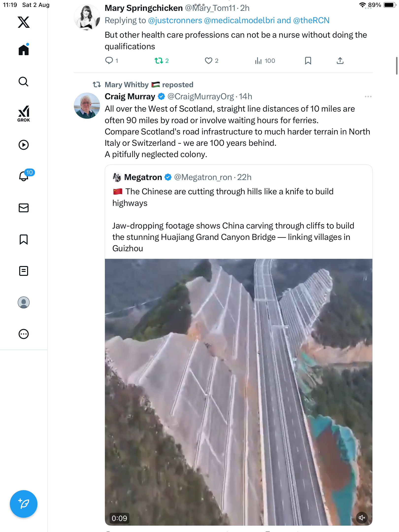Bookmark Mary Springchicken's reply
This screenshot has width=399, height=532.
click(308, 61)
